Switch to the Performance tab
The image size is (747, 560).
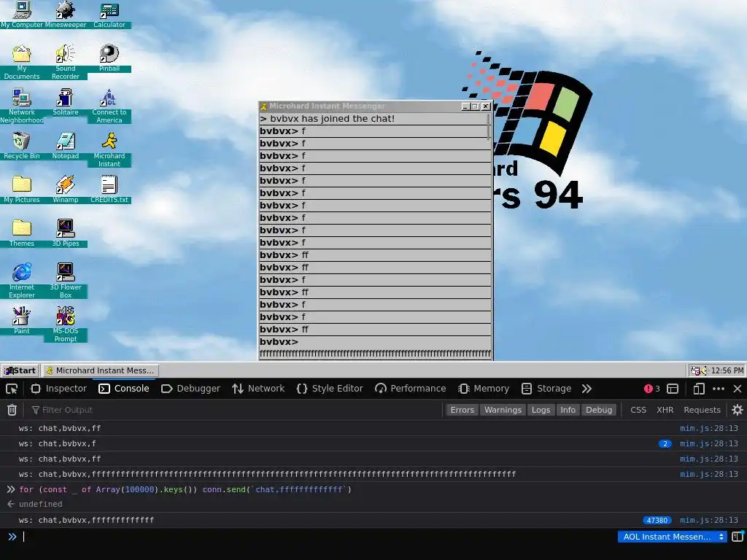[x=411, y=389]
